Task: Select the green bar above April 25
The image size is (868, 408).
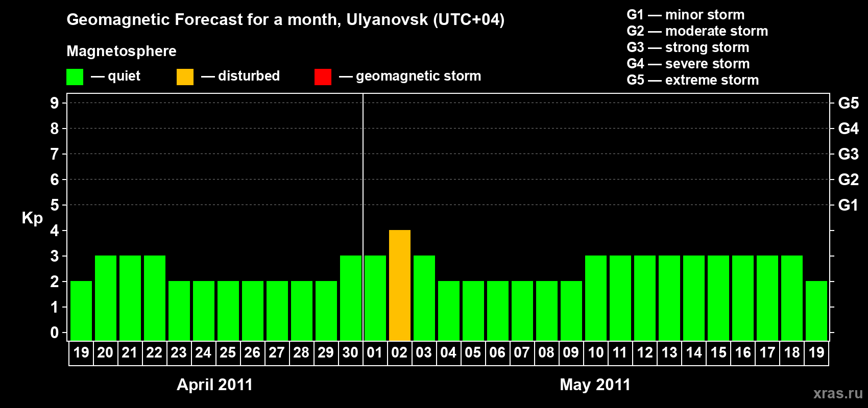Action: [228, 311]
